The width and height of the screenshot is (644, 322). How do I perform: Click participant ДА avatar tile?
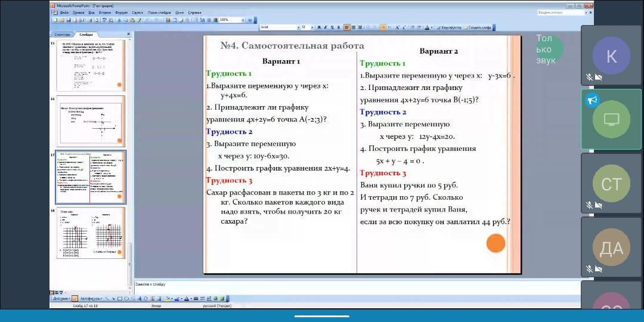(611, 247)
